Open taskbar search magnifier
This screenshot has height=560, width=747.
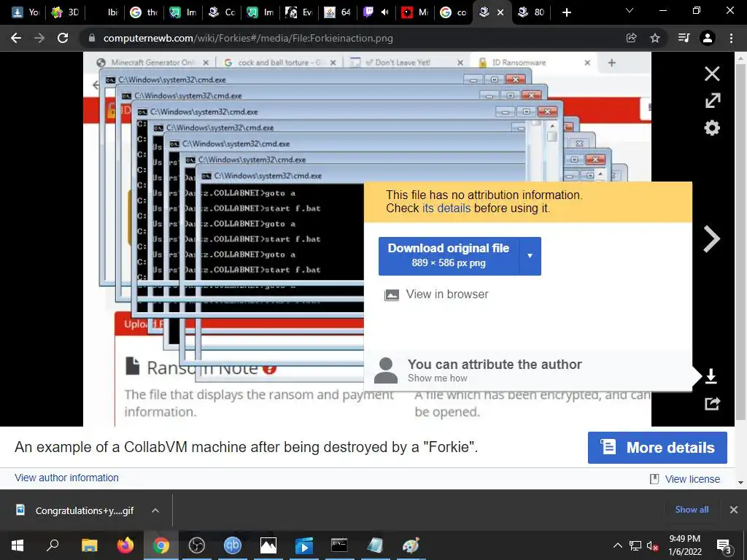(53, 545)
